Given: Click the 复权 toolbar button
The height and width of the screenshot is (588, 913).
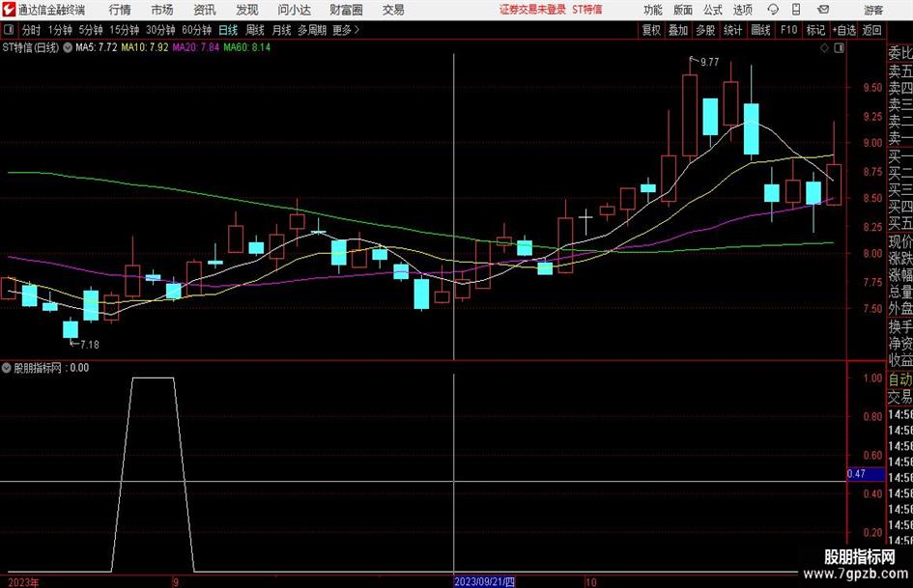Looking at the screenshot, I should point(651,30).
